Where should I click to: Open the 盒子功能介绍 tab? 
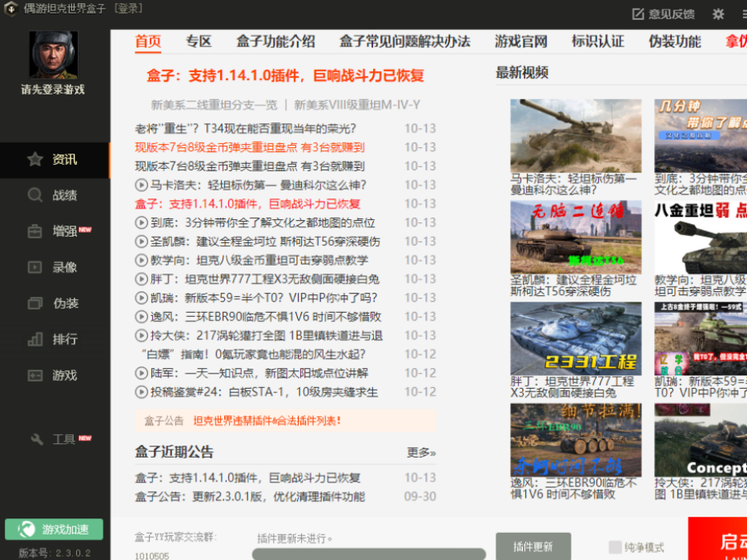pos(275,42)
